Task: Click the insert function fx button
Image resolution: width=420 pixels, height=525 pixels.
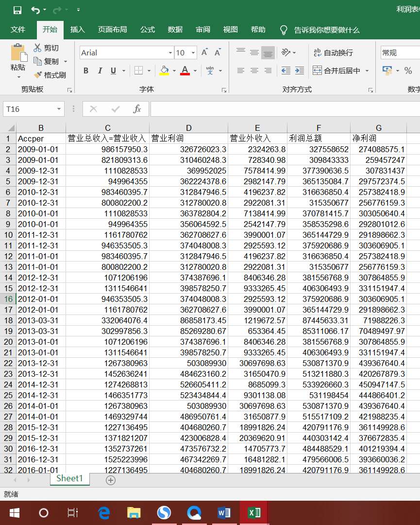Action: pyautogui.click(x=137, y=109)
